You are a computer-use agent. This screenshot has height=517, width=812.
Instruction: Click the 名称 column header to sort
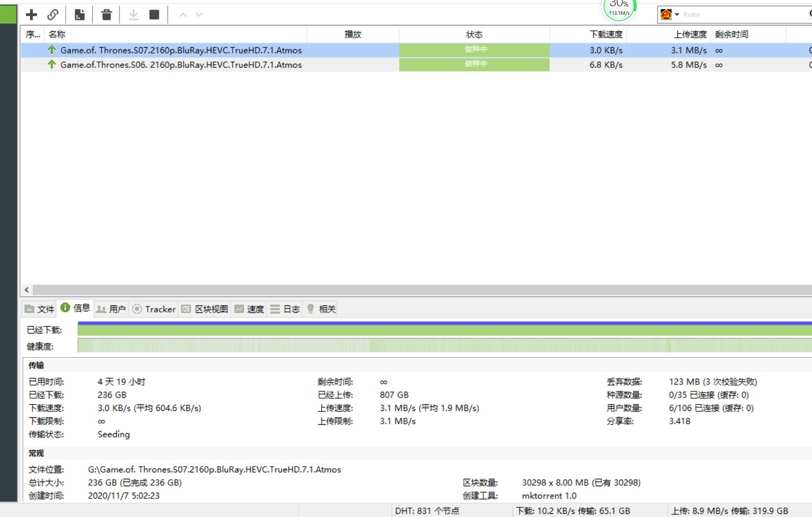pyautogui.click(x=57, y=34)
